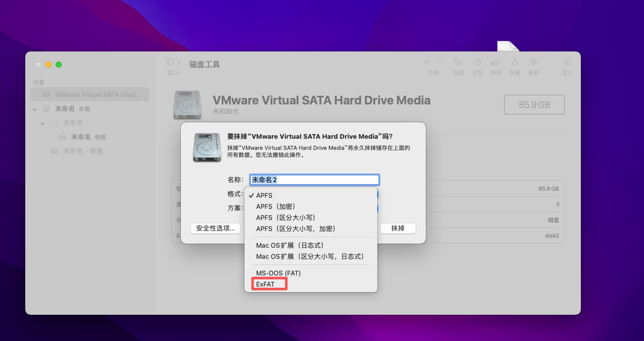The image size is (644, 341).
Task: Run 急救 first aid toolbar icon
Action: (x=458, y=62)
